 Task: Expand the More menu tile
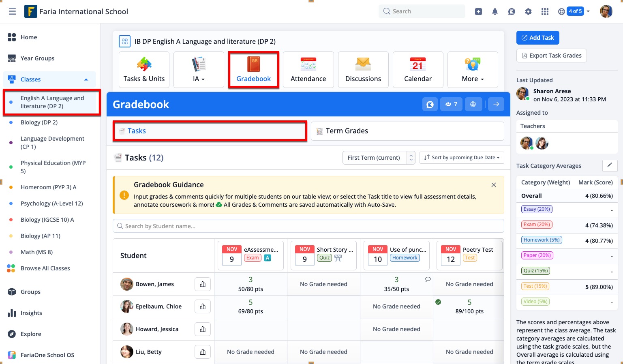click(473, 70)
